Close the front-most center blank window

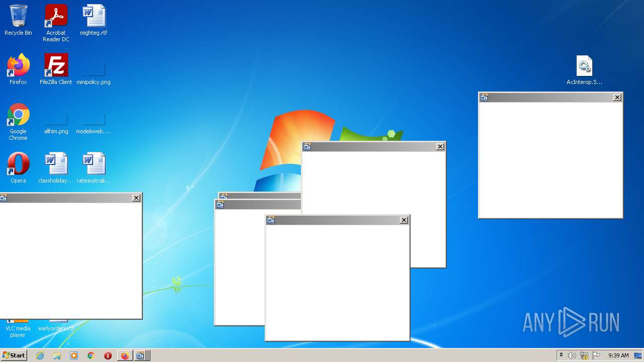point(404,220)
